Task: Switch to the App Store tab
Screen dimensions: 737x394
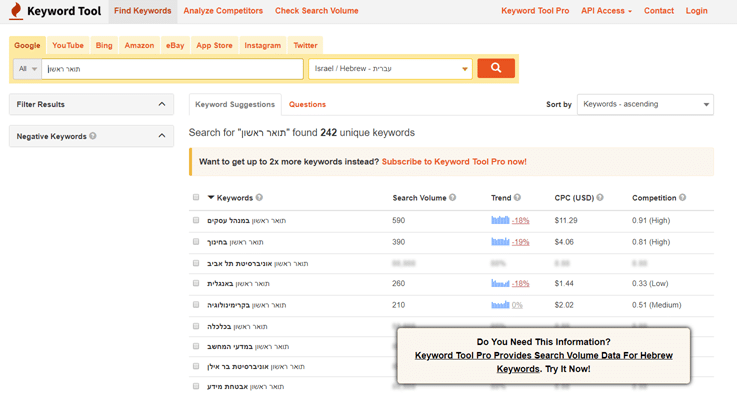Action: 214,46
